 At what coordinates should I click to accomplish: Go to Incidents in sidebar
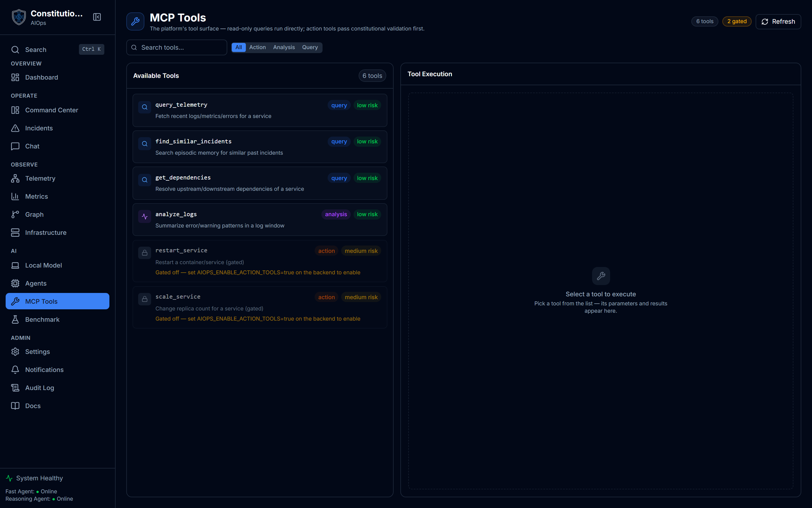(58, 128)
